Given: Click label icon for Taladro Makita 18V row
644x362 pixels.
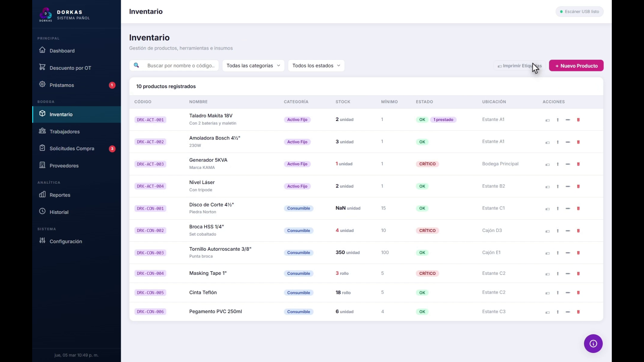Looking at the screenshot, I should tap(547, 120).
